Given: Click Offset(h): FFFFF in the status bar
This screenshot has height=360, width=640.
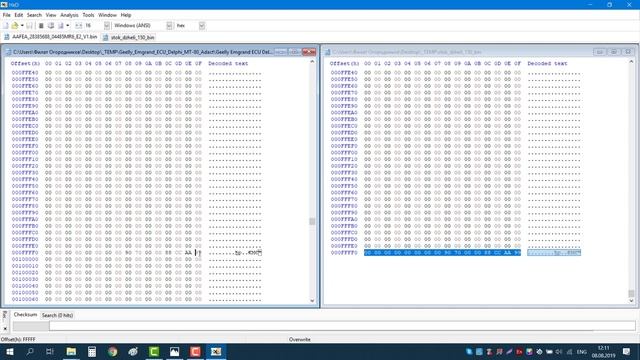Looking at the screenshot, I should tap(18, 339).
